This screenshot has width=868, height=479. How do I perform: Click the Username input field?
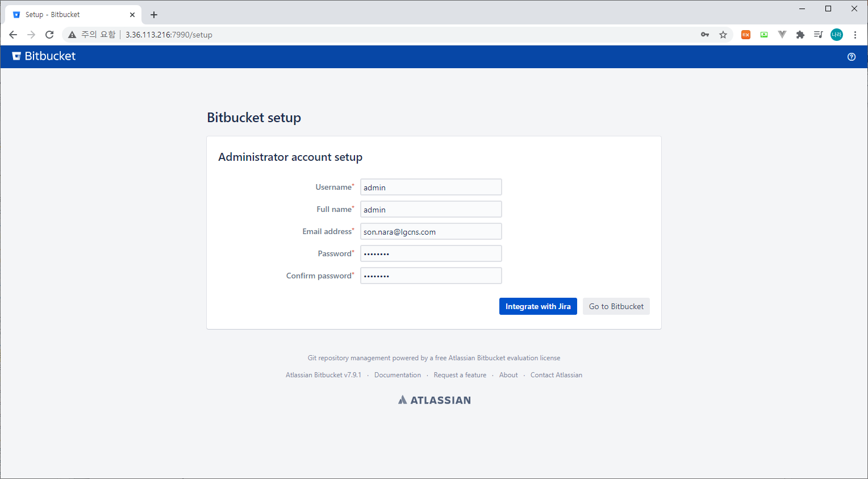click(431, 187)
